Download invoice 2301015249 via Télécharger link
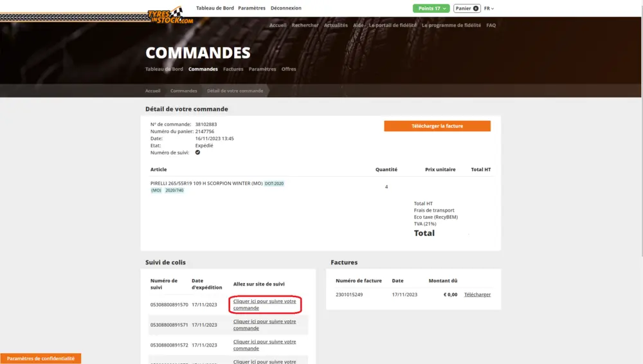Viewport: 643px width, 364px height. point(477,295)
